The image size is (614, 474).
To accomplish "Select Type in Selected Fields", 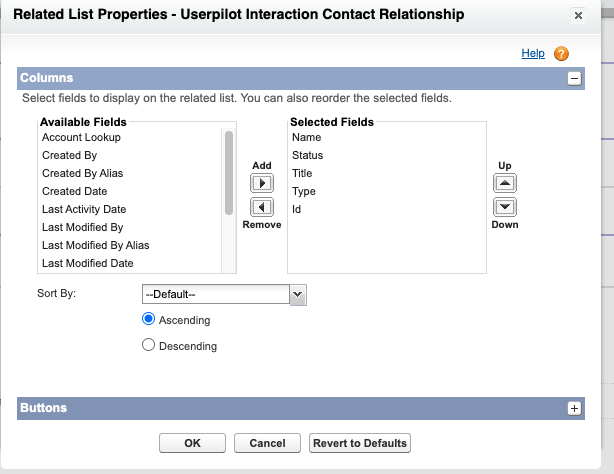I will pos(387,192).
